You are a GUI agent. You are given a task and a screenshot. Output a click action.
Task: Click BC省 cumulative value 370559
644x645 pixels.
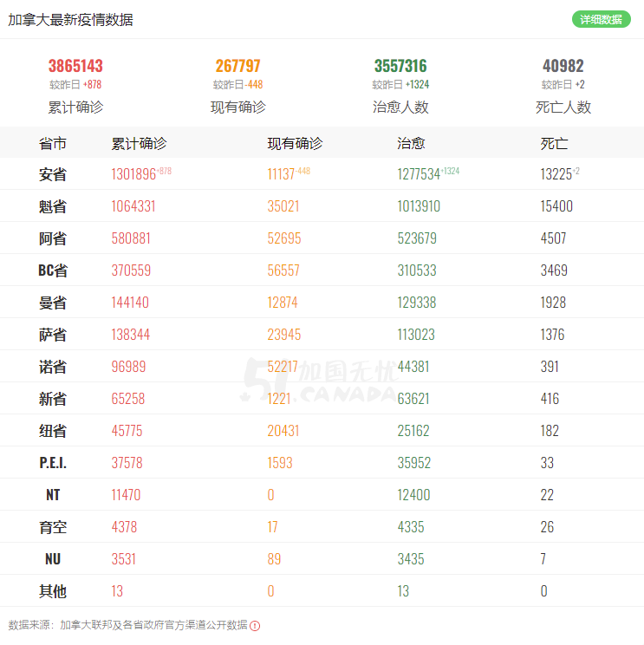coord(131,270)
